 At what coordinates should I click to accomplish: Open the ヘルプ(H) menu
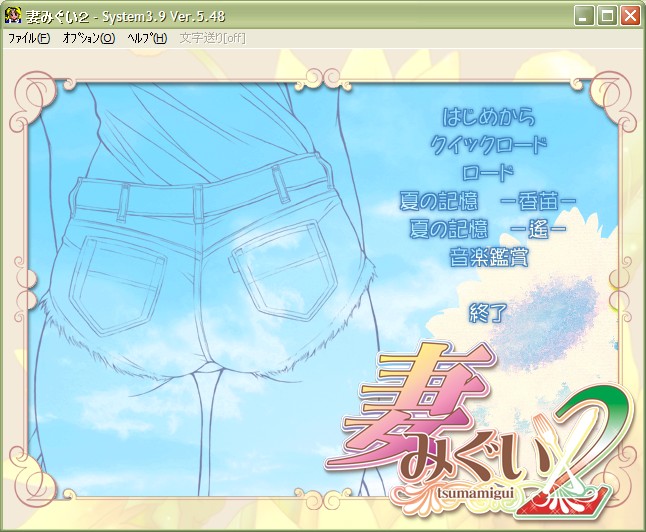click(147, 38)
